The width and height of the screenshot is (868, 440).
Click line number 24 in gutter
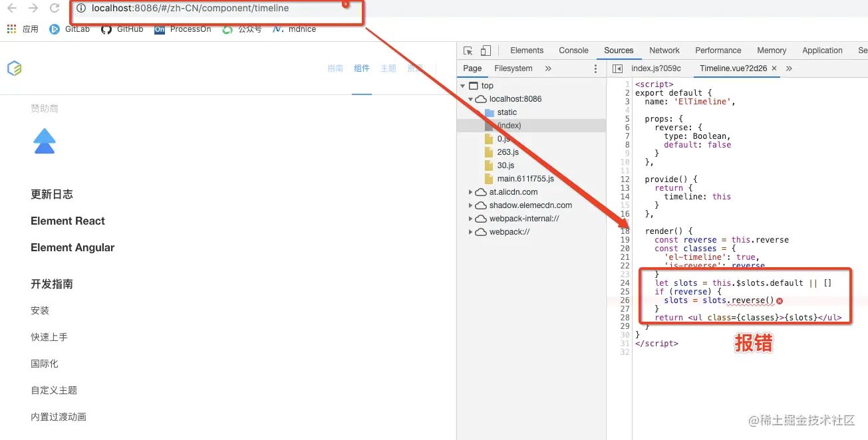tap(625, 283)
